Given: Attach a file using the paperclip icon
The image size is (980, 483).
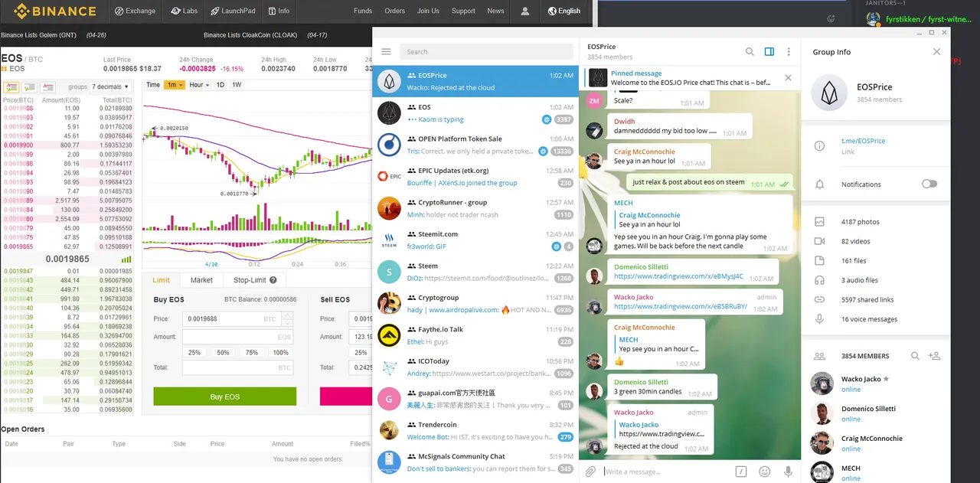Looking at the screenshot, I should [590, 472].
